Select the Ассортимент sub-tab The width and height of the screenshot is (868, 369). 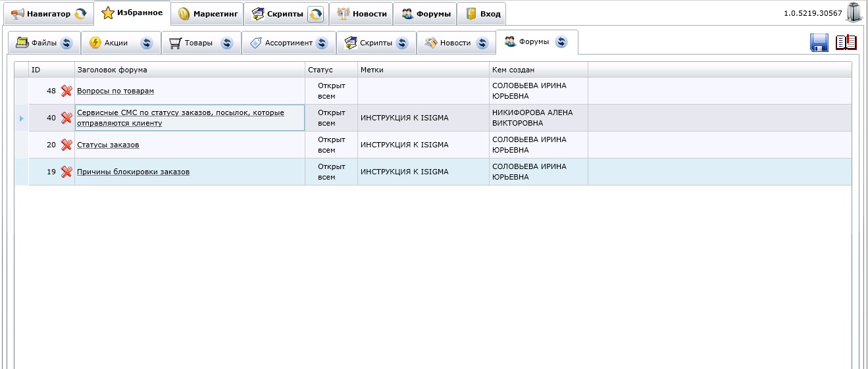tap(288, 43)
